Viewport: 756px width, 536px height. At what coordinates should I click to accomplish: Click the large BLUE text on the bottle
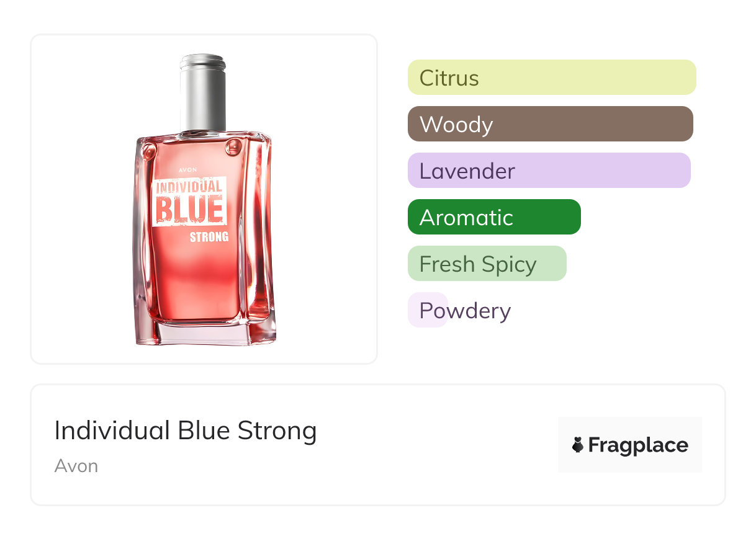(x=189, y=210)
